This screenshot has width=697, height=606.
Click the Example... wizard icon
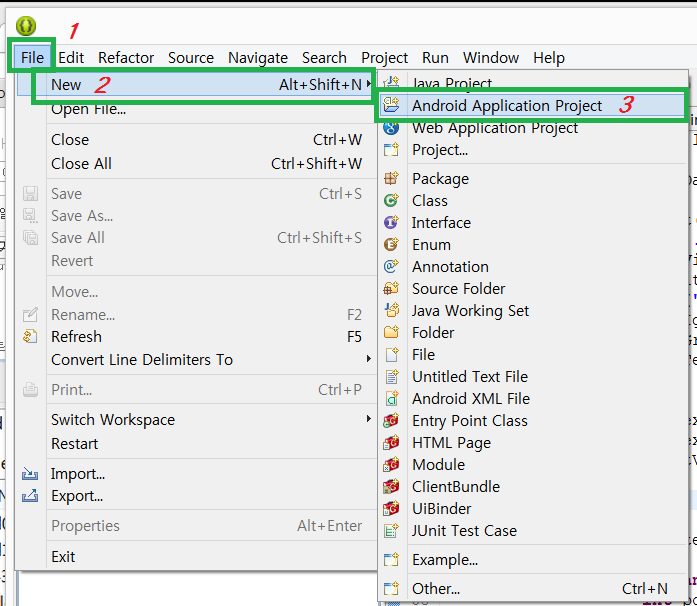pos(391,559)
